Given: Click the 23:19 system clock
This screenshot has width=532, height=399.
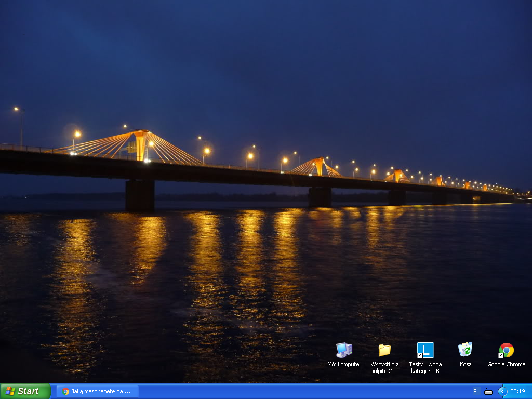Looking at the screenshot, I should pyautogui.click(x=517, y=391).
